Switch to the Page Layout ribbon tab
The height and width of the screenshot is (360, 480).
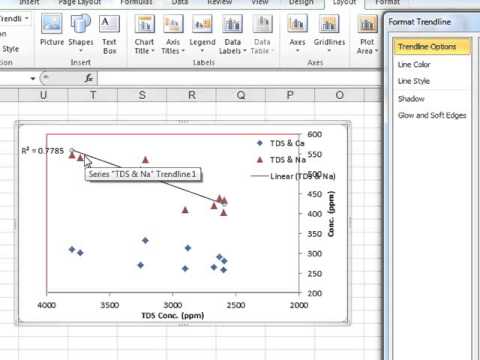pos(79,2)
